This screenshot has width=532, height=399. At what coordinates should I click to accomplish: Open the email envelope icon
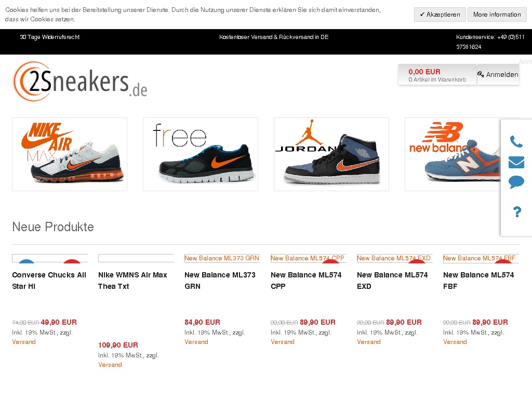(516, 162)
